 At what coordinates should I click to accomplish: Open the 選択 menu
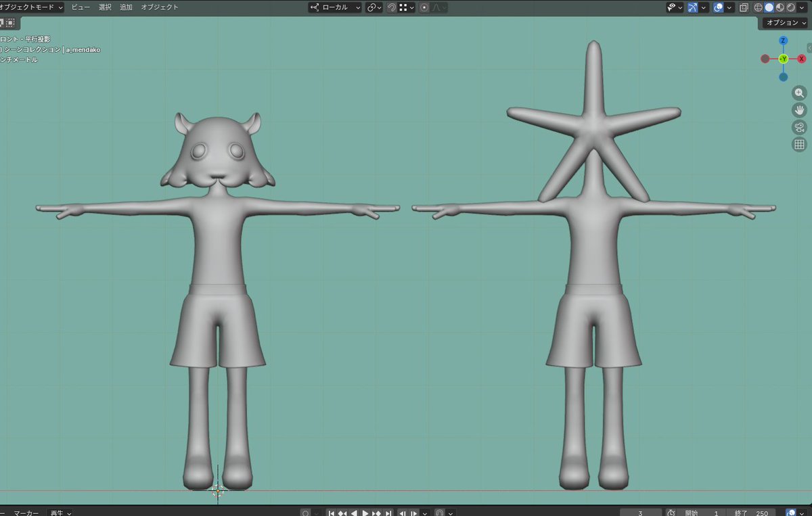tap(105, 7)
